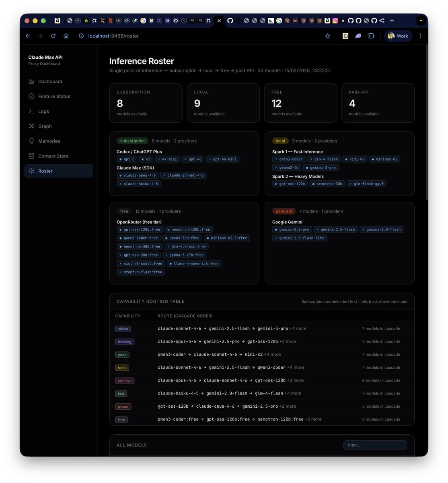Click the thinking capability tag
This screenshot has height=483, width=448.
(125, 342)
